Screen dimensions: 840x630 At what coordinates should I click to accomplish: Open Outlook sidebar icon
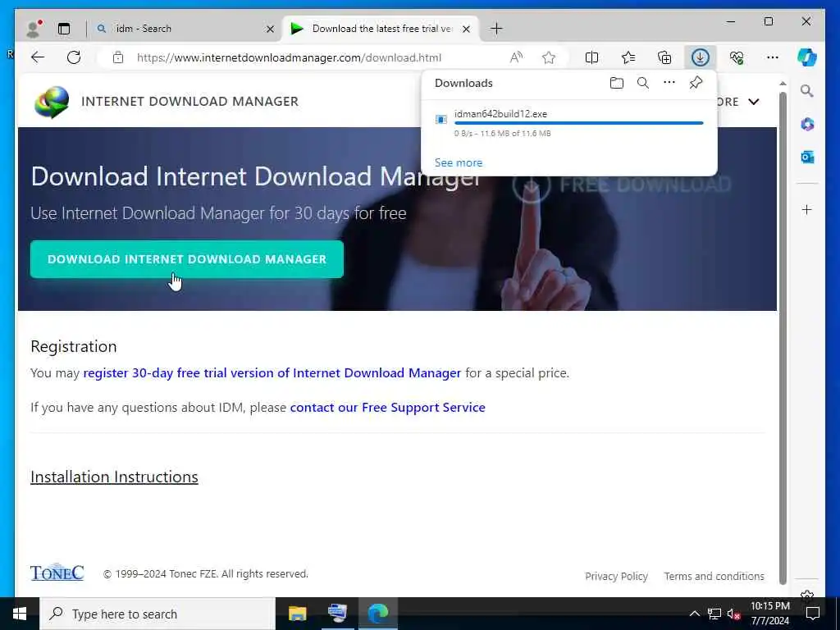(807, 157)
